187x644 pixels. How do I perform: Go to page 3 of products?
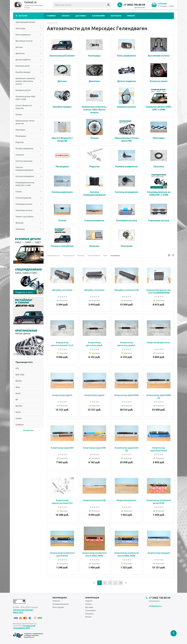(110, 583)
